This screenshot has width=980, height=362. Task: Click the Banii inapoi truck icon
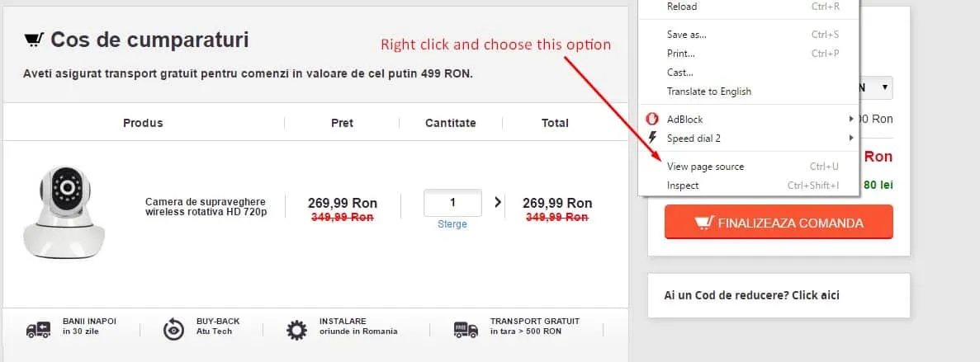click(39, 330)
